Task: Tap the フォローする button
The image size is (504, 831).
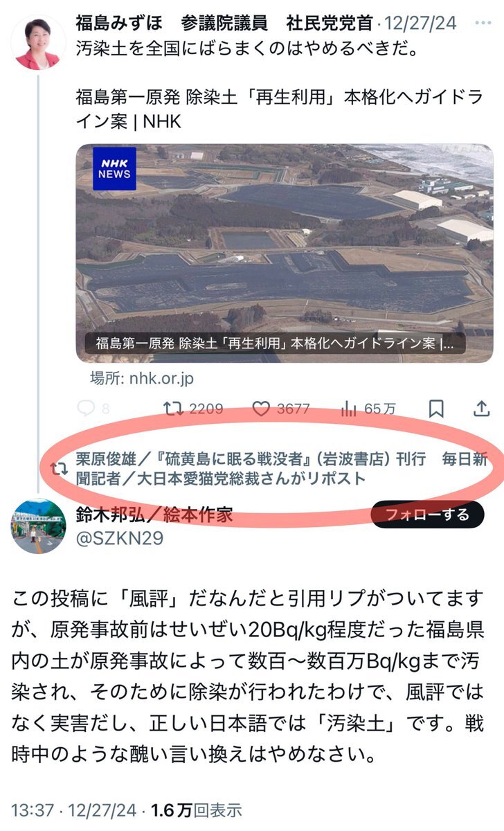Action: tap(426, 515)
